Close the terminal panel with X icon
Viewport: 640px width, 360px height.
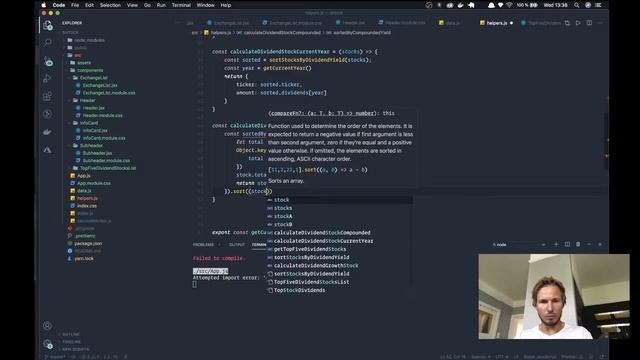600,244
